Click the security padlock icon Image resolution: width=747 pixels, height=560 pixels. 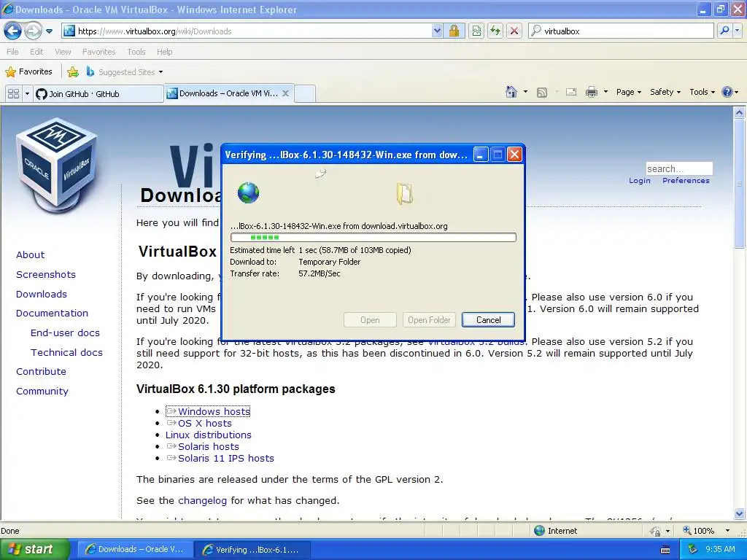[454, 31]
